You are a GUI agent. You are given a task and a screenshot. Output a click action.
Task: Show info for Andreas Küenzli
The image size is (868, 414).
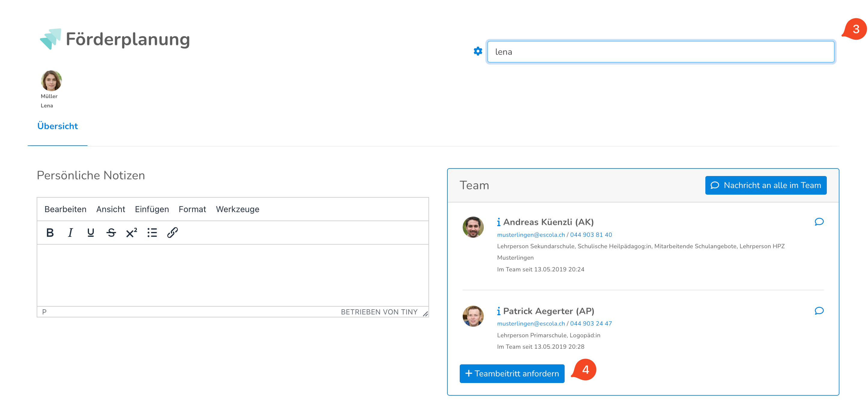click(498, 222)
